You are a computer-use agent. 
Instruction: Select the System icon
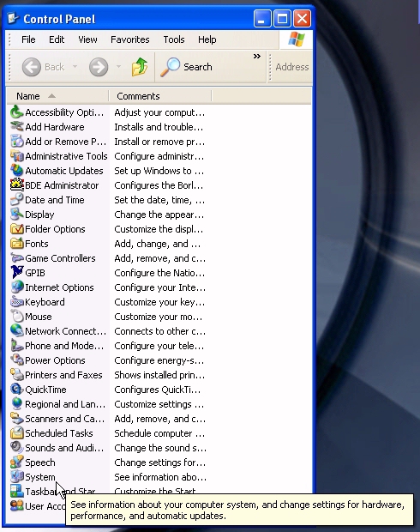(16, 477)
